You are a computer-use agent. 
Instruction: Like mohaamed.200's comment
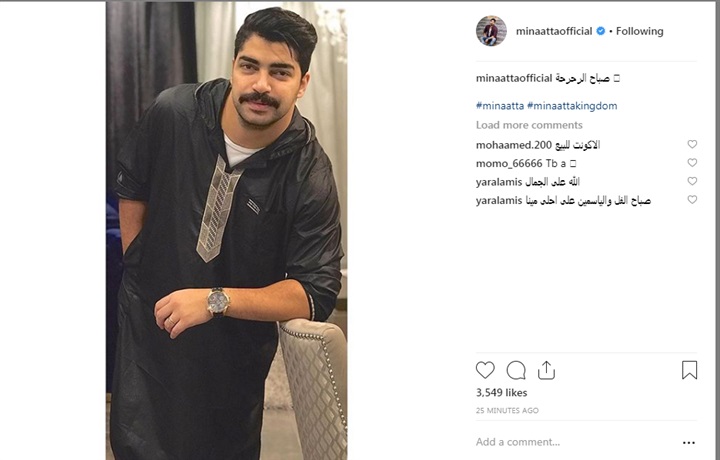pyautogui.click(x=692, y=144)
